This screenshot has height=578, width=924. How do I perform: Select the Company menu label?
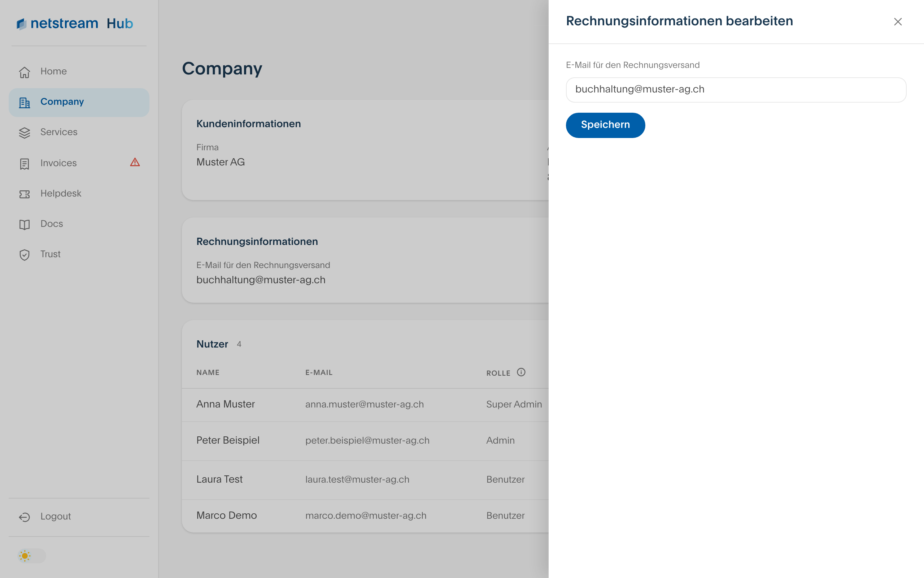[x=62, y=102]
